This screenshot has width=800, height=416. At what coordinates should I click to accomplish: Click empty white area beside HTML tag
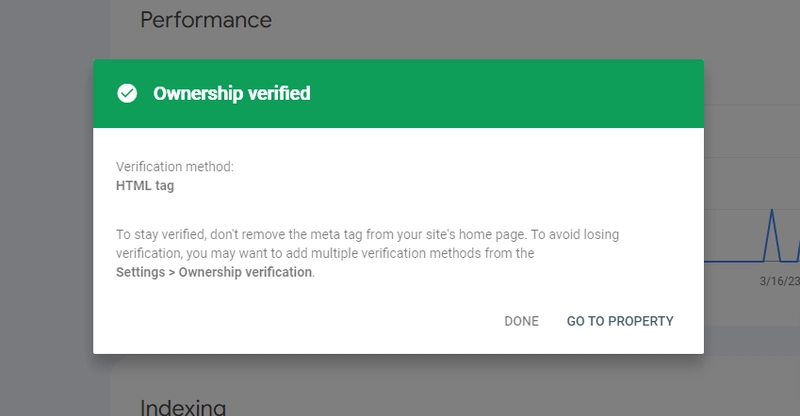(x=408, y=186)
